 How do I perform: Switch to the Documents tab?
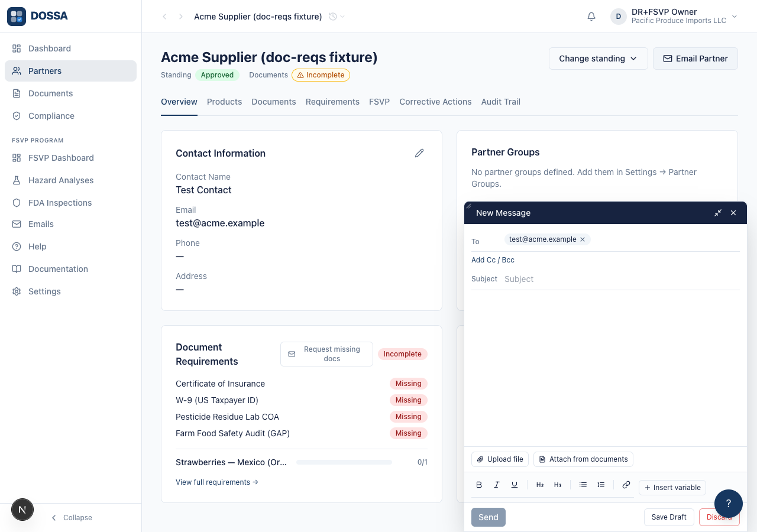[274, 102]
